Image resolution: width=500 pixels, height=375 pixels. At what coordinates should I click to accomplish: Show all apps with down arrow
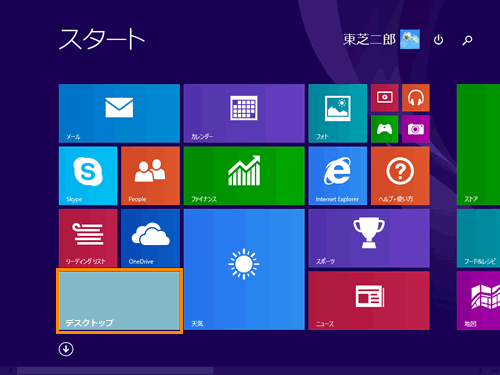coord(66,349)
